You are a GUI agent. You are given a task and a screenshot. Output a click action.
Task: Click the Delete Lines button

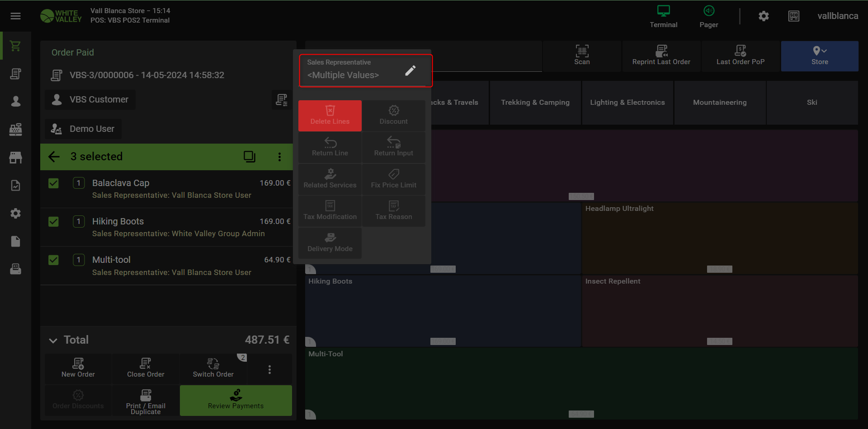tap(330, 116)
